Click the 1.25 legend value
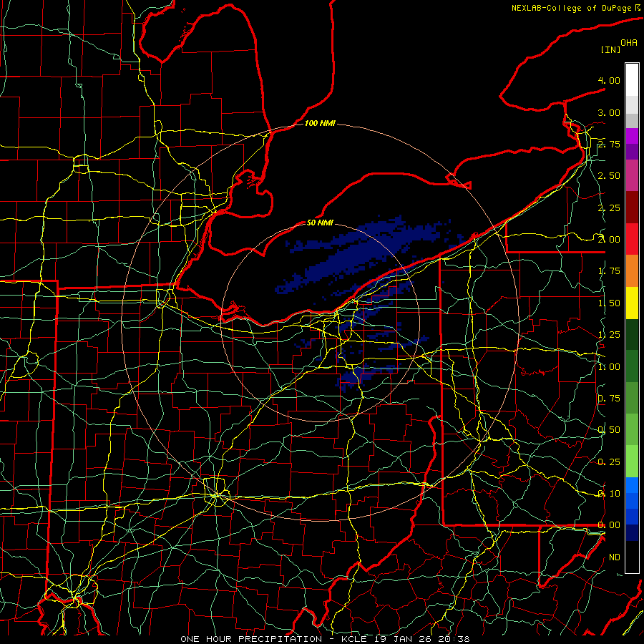This screenshot has height=644, width=644. point(609,335)
